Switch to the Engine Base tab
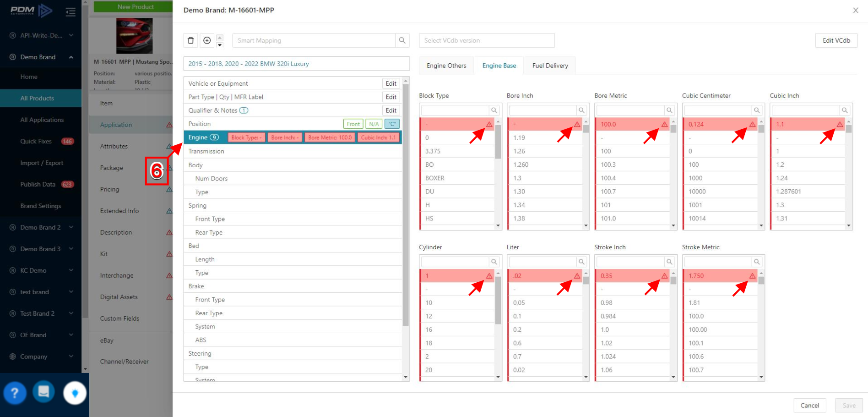 tap(499, 66)
